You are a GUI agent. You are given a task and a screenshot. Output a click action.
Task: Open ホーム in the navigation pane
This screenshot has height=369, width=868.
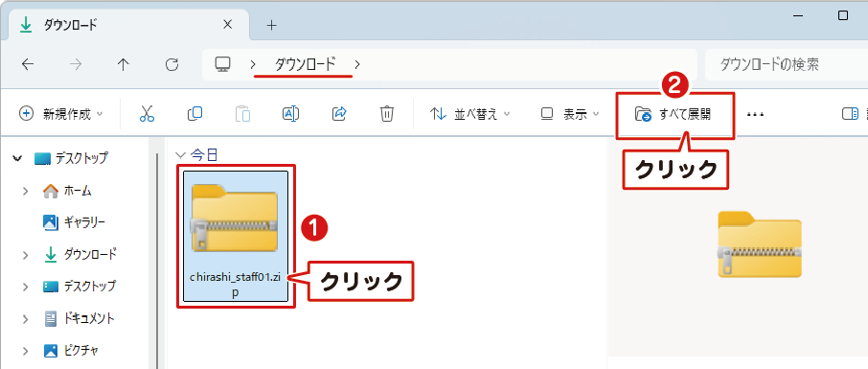(x=67, y=191)
